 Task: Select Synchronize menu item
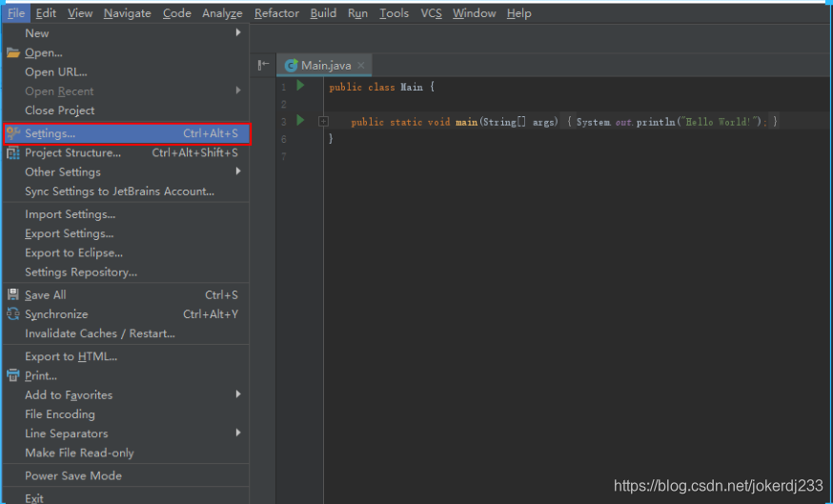126,313
